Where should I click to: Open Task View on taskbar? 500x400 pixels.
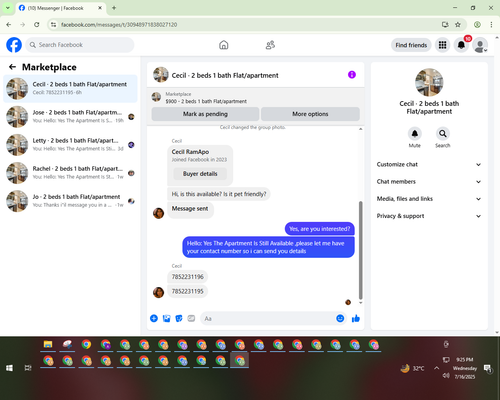pos(28,368)
